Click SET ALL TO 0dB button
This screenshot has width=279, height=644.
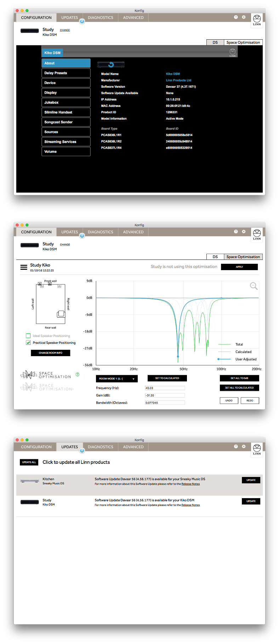click(x=239, y=378)
